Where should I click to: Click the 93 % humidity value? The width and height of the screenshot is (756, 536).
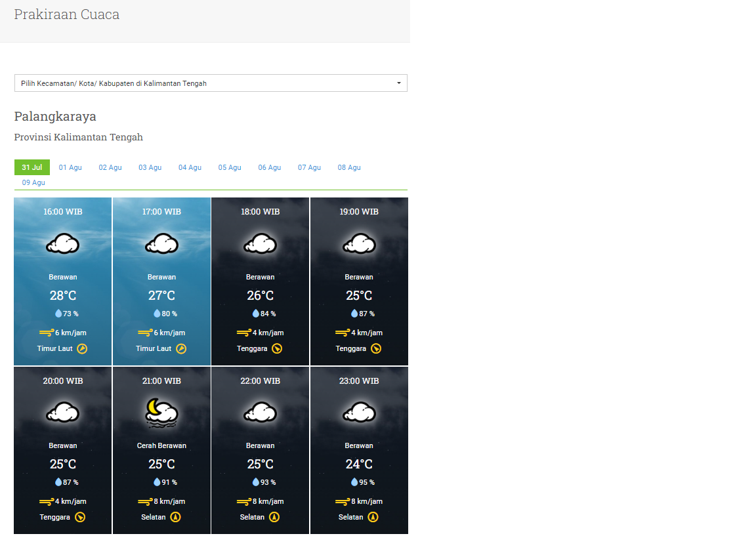click(x=268, y=482)
